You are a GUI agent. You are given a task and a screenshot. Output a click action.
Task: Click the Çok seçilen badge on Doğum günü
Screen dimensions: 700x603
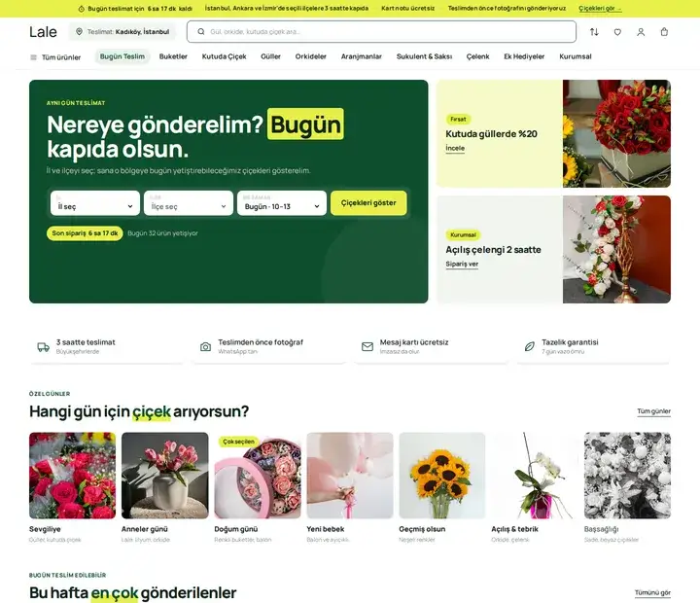pos(238,442)
